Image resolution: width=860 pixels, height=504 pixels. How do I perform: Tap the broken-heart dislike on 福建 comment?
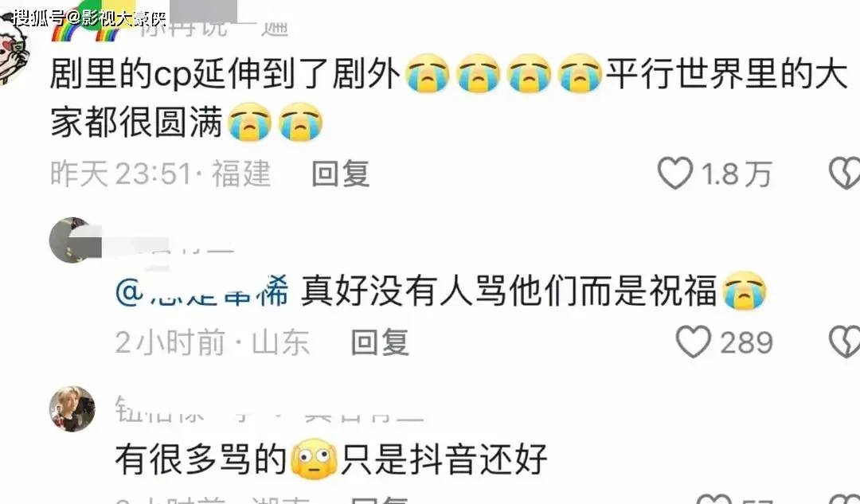pyautogui.click(x=844, y=174)
